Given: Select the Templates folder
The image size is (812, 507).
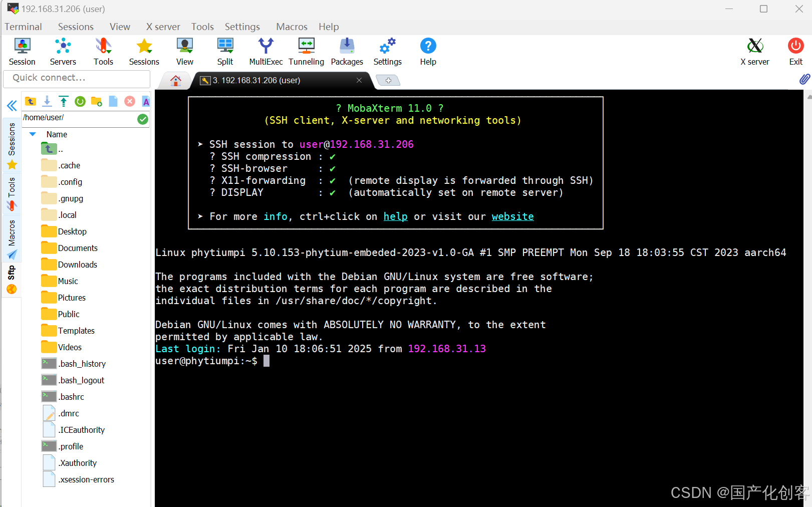Looking at the screenshot, I should tap(68, 331).
